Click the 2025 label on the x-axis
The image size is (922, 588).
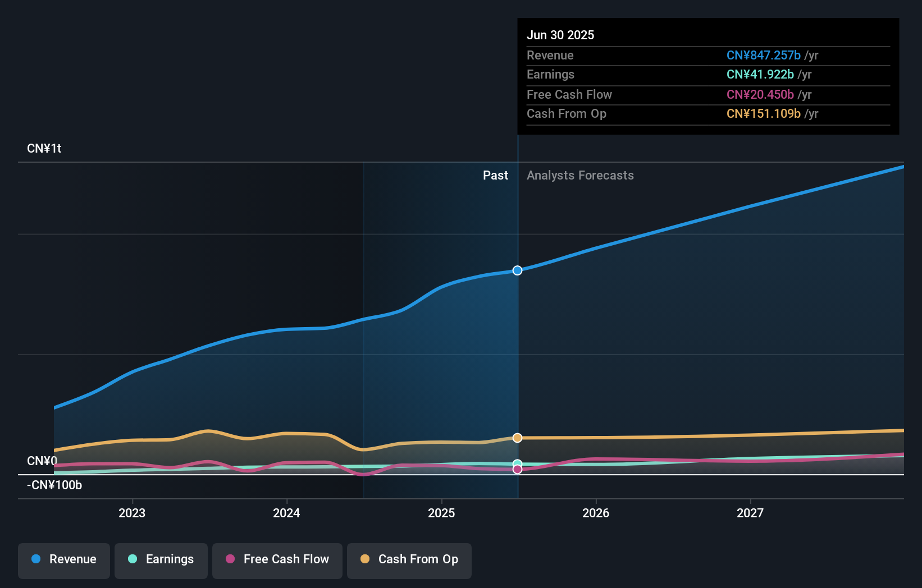click(442, 512)
